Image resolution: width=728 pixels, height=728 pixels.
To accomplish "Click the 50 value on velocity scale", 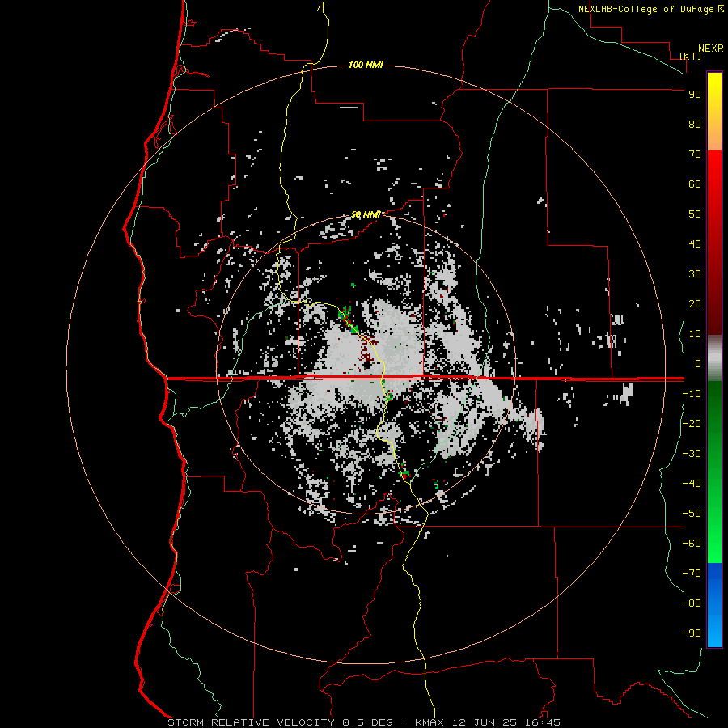I will 695,214.
